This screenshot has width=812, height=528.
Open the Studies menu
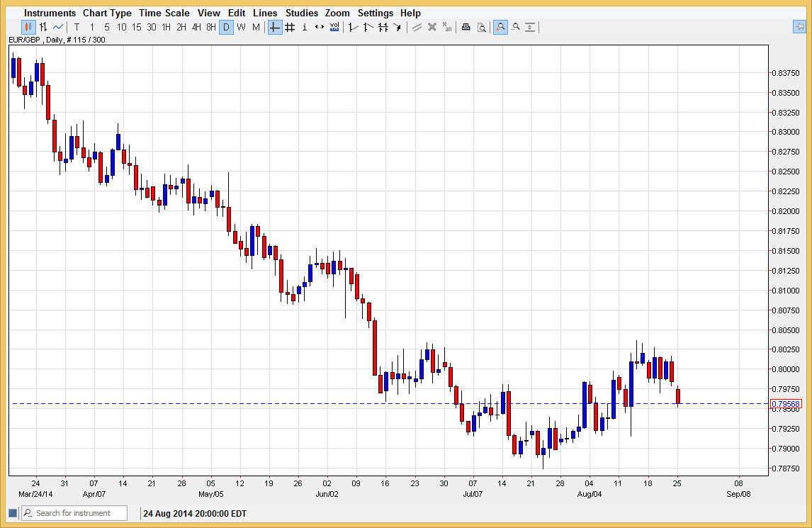click(302, 13)
